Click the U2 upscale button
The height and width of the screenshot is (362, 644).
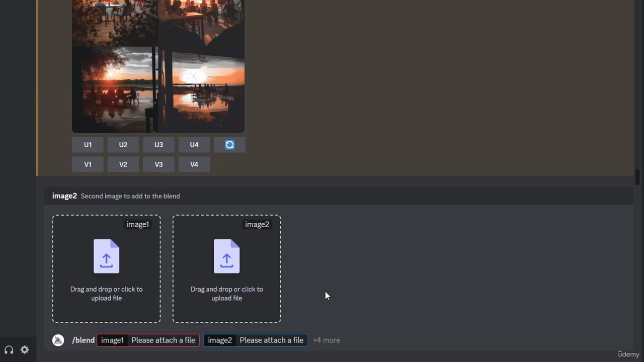(x=123, y=145)
